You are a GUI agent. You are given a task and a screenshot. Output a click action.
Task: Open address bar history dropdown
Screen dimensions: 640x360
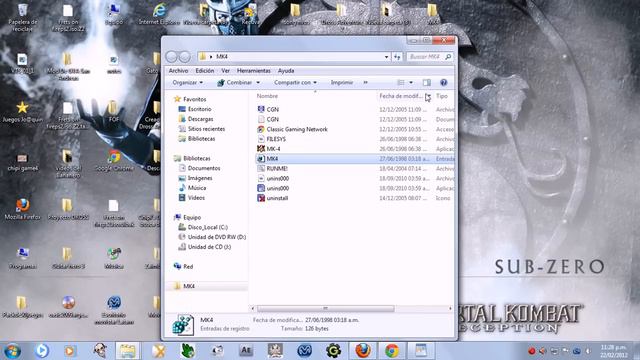pos(386,57)
